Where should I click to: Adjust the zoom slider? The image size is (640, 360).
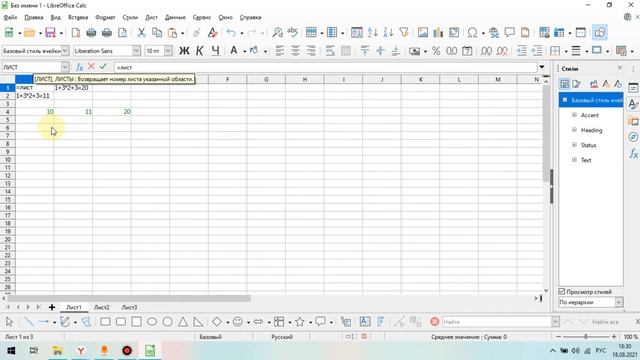(x=586, y=337)
